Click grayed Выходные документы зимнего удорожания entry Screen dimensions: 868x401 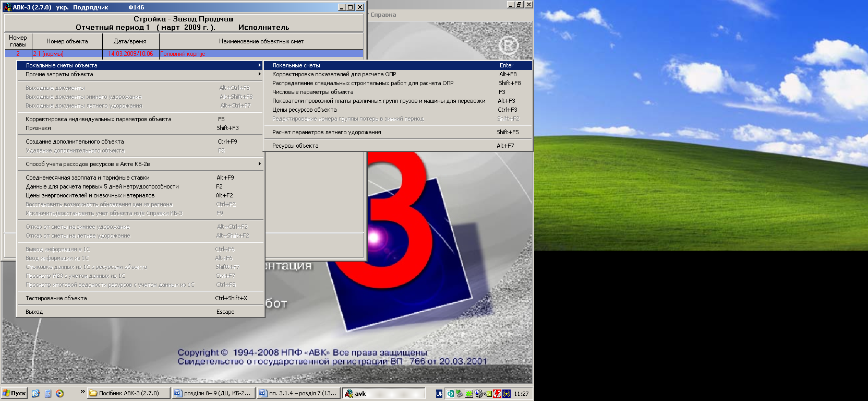click(140, 97)
